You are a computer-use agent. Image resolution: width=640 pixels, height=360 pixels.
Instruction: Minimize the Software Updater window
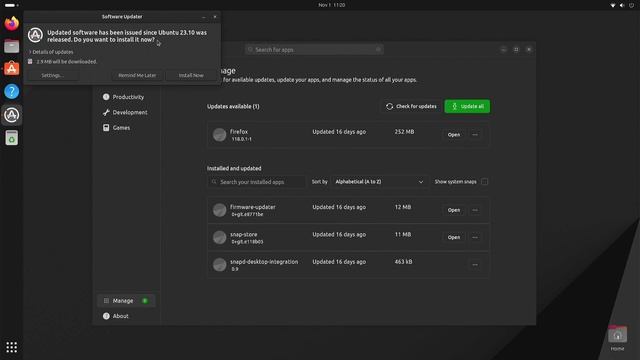pyautogui.click(x=204, y=17)
